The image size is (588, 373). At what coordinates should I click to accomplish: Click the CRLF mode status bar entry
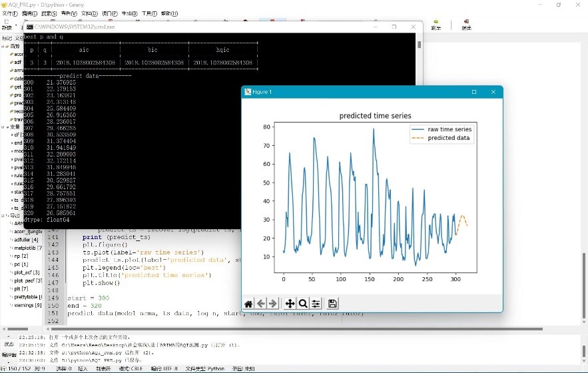[131, 369]
